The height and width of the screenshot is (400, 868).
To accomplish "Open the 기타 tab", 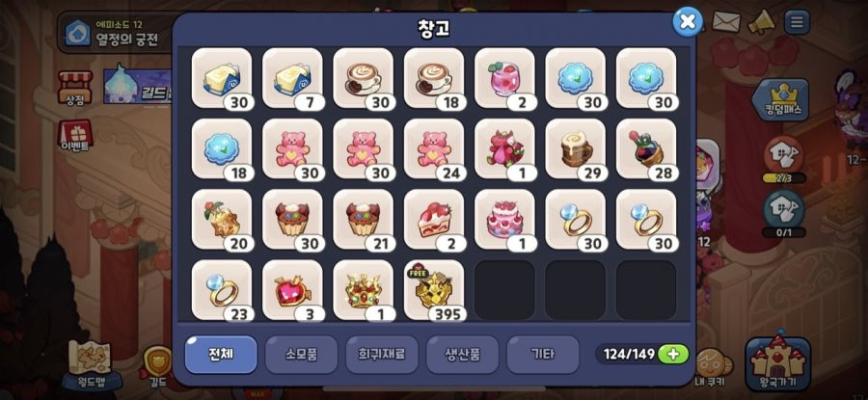I will click(x=543, y=355).
